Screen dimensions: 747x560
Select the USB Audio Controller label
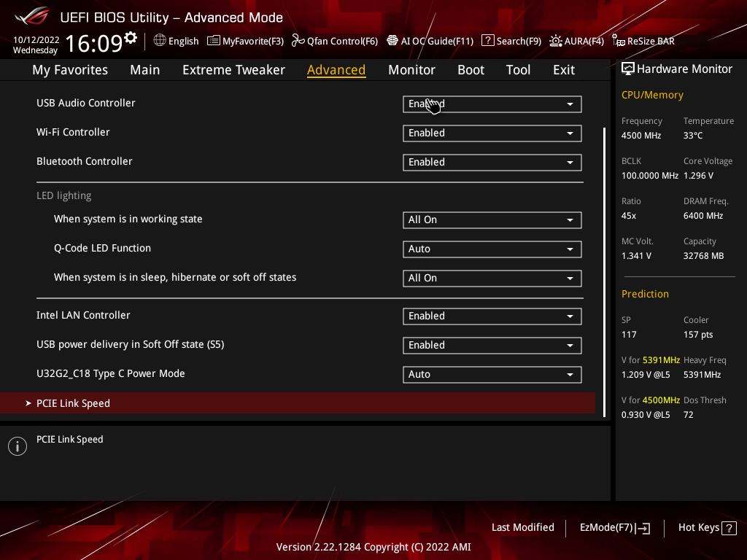tap(86, 103)
